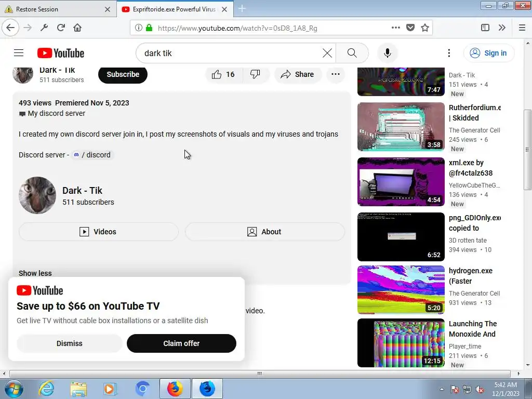Reload the page with refresh icon

pyautogui.click(x=61, y=28)
